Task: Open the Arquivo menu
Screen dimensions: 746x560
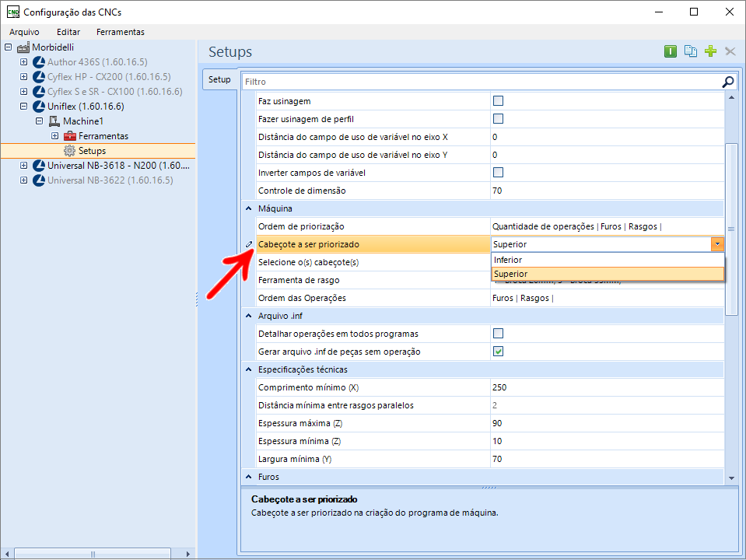Action: [x=24, y=32]
